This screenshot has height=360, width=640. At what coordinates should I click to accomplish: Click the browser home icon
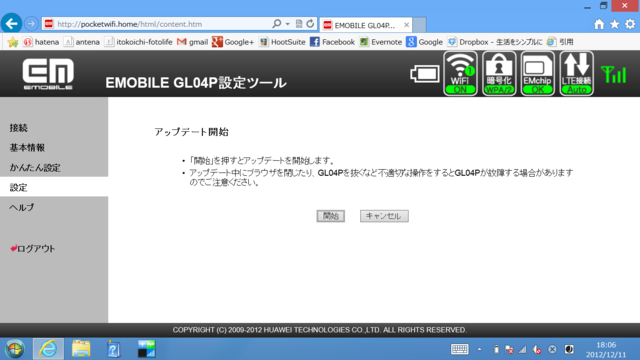tap(599, 24)
